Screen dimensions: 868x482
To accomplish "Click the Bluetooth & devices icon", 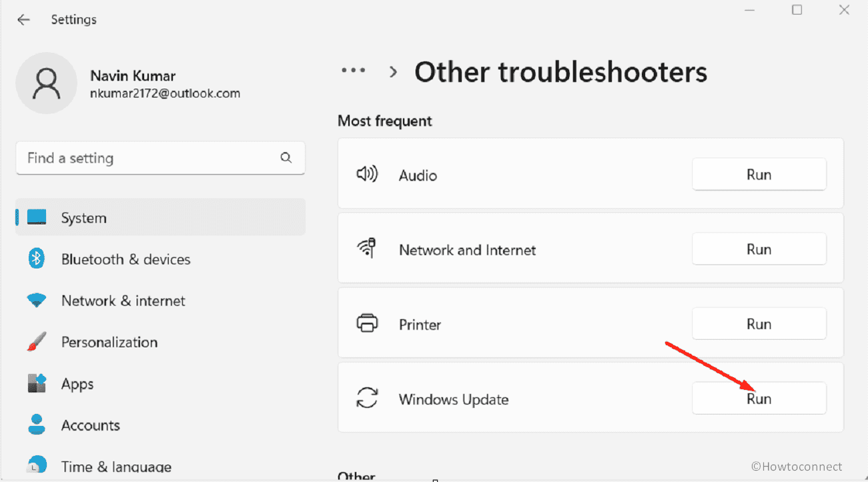I will pos(37,259).
